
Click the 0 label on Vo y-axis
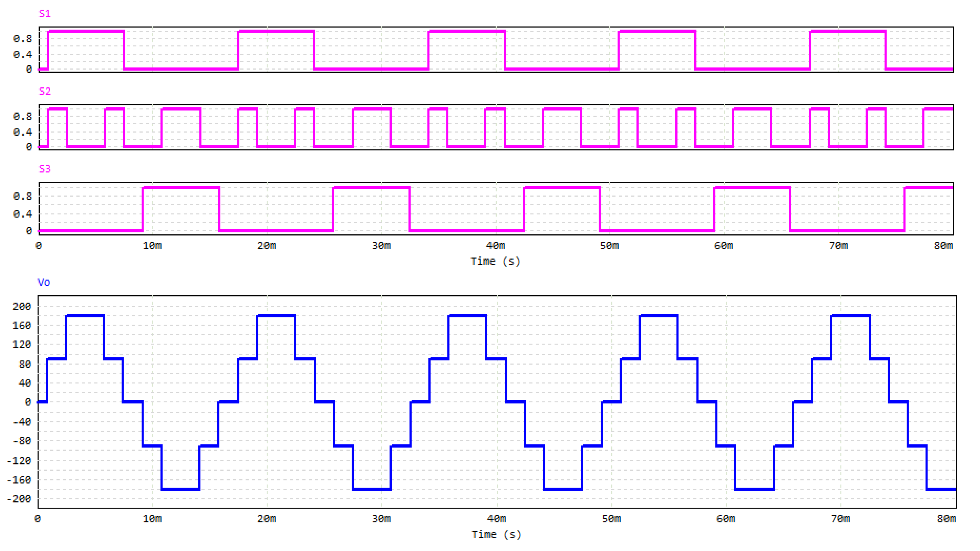(x=28, y=402)
